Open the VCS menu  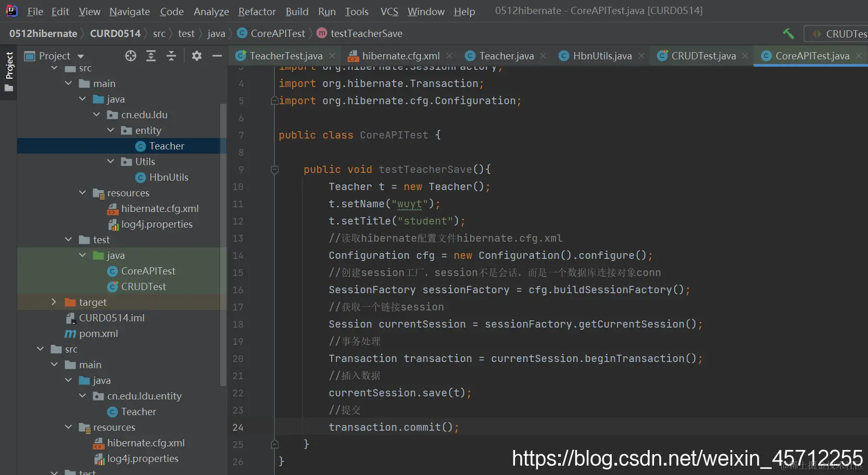click(389, 11)
